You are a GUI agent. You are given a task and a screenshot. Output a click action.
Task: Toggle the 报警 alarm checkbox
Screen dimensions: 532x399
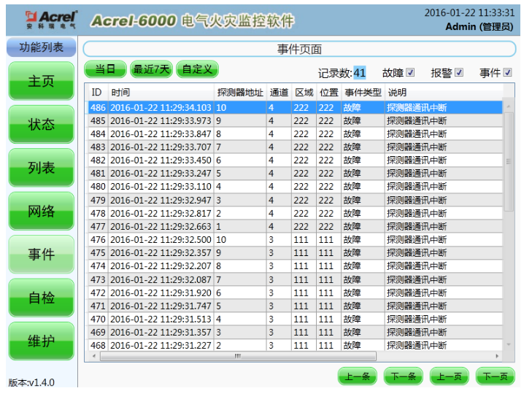click(459, 72)
